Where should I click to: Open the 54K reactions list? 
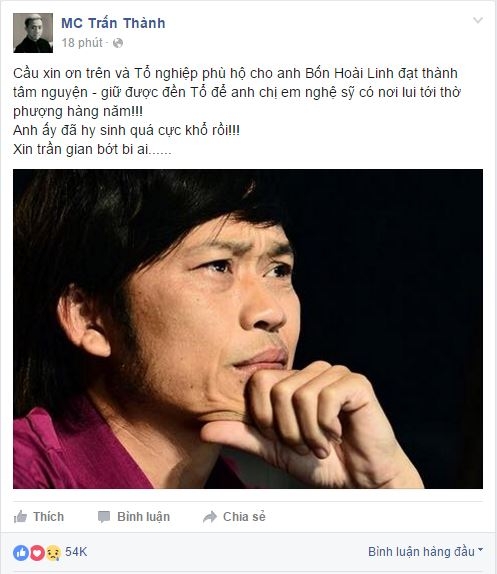[76, 552]
